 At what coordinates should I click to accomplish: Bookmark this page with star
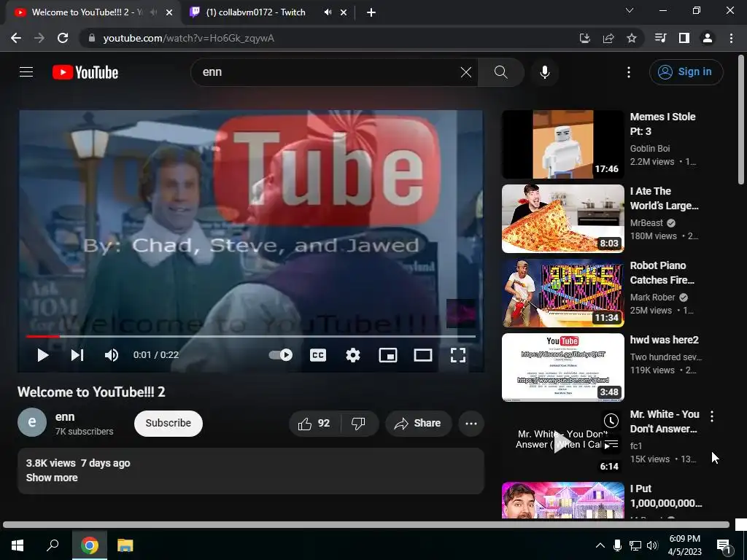tap(632, 38)
